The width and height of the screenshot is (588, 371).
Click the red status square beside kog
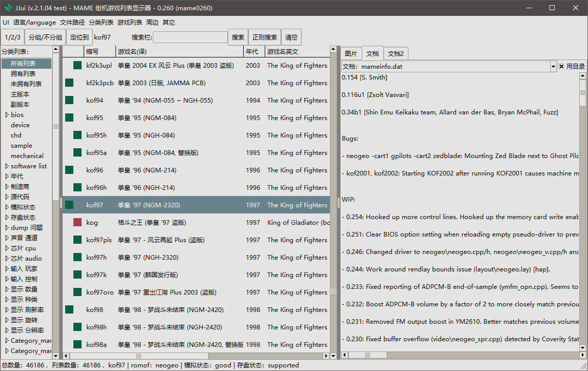click(x=77, y=222)
